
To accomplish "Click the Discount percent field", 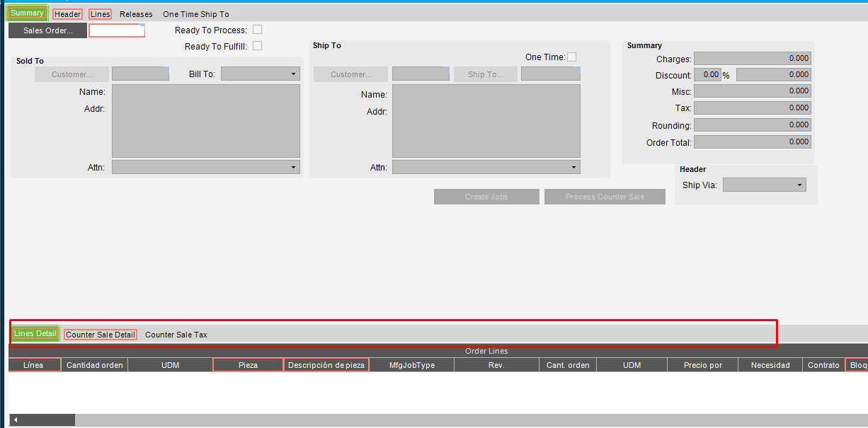I will (x=707, y=75).
